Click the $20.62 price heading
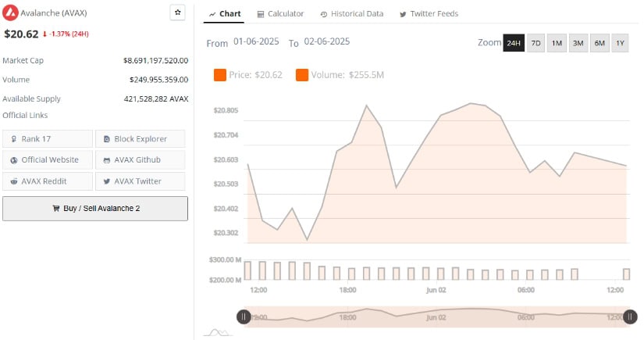644x340 pixels. pyautogui.click(x=21, y=34)
